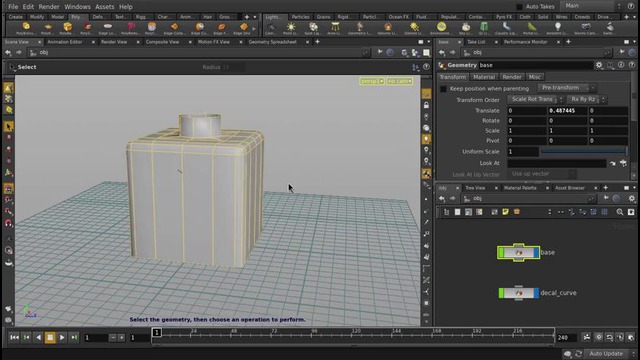Toggle the Auto Takes checkbox

click(519, 7)
